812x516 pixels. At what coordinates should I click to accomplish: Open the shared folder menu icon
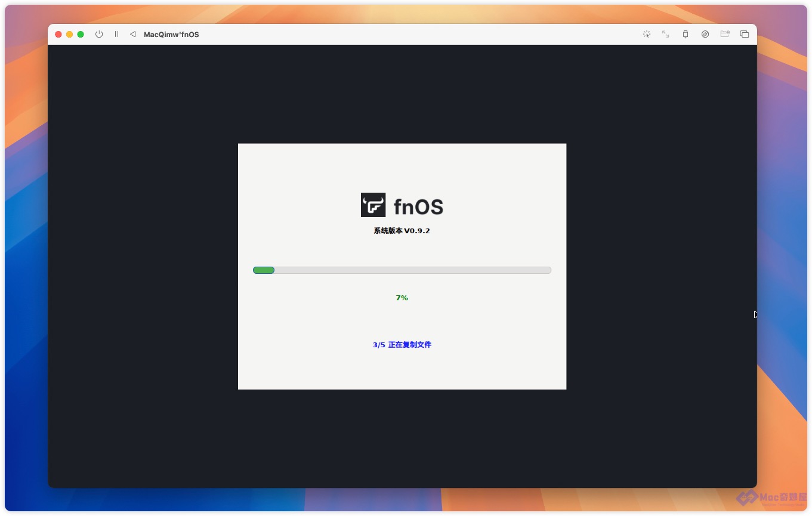[725, 35]
